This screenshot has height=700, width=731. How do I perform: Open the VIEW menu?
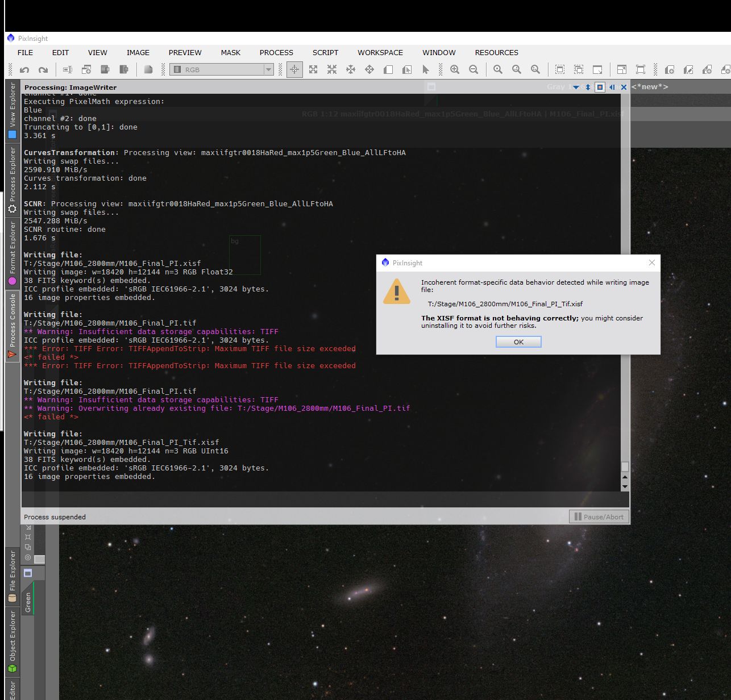98,52
